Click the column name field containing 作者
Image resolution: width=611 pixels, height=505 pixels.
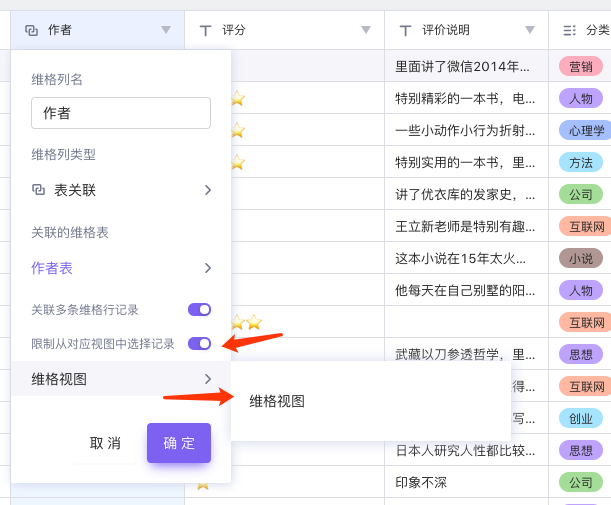tap(120, 113)
